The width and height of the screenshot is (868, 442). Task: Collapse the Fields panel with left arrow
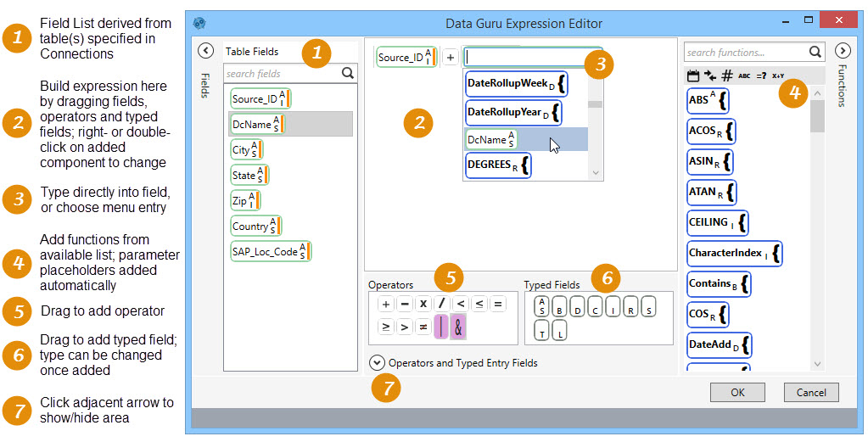click(205, 50)
